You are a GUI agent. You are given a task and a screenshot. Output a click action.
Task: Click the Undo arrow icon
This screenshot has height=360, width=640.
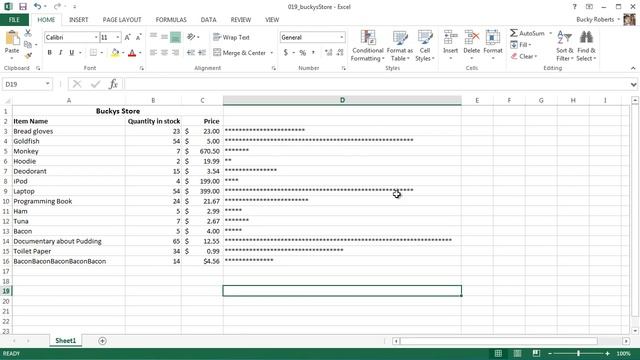point(37,7)
